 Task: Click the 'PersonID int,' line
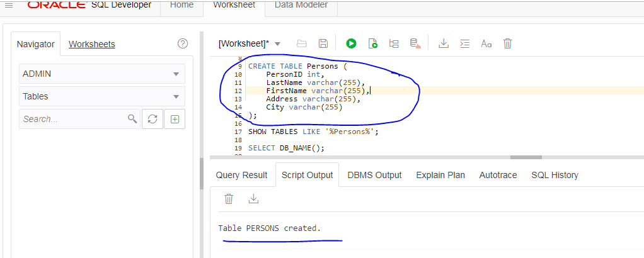pyautogui.click(x=296, y=75)
